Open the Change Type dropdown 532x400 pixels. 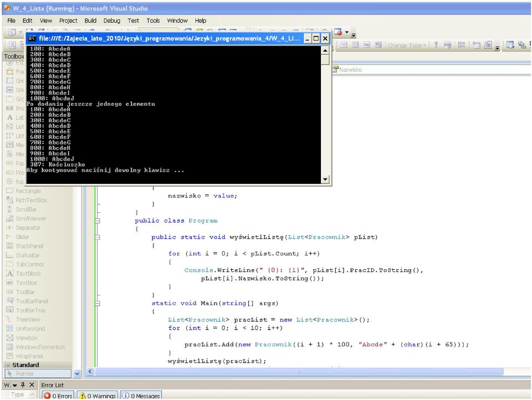point(406,45)
